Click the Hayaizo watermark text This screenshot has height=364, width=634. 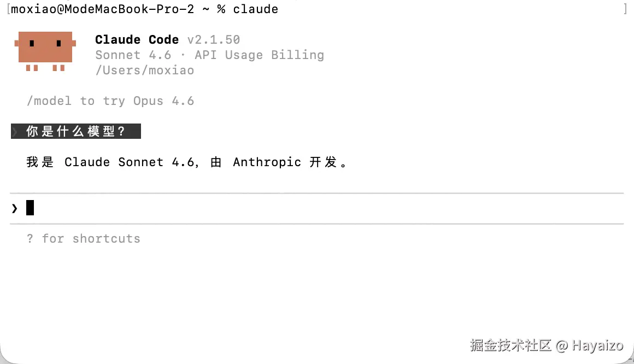point(597,345)
